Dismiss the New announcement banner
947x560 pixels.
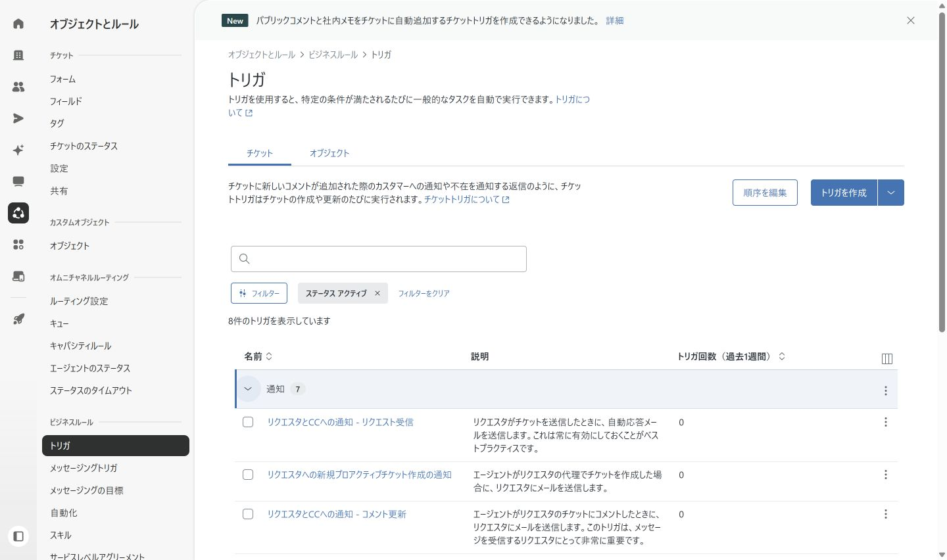(911, 20)
